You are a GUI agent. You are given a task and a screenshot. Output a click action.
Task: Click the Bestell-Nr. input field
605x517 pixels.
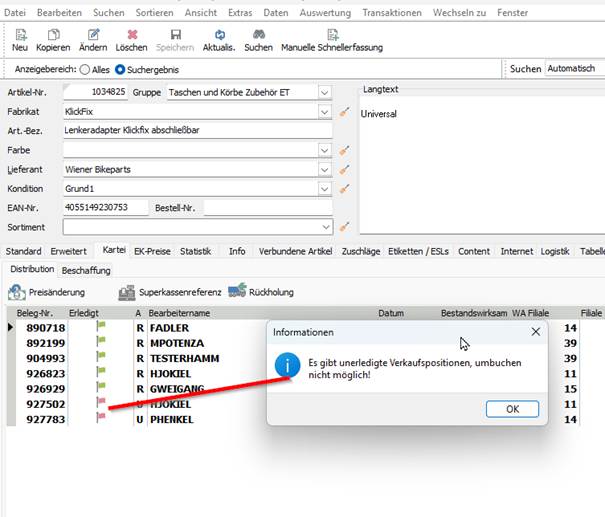click(x=268, y=208)
